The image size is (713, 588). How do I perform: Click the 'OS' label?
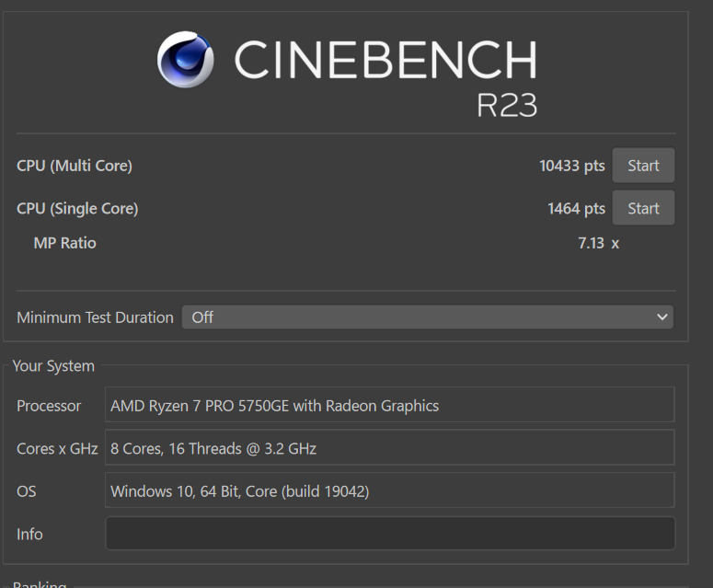[27, 491]
